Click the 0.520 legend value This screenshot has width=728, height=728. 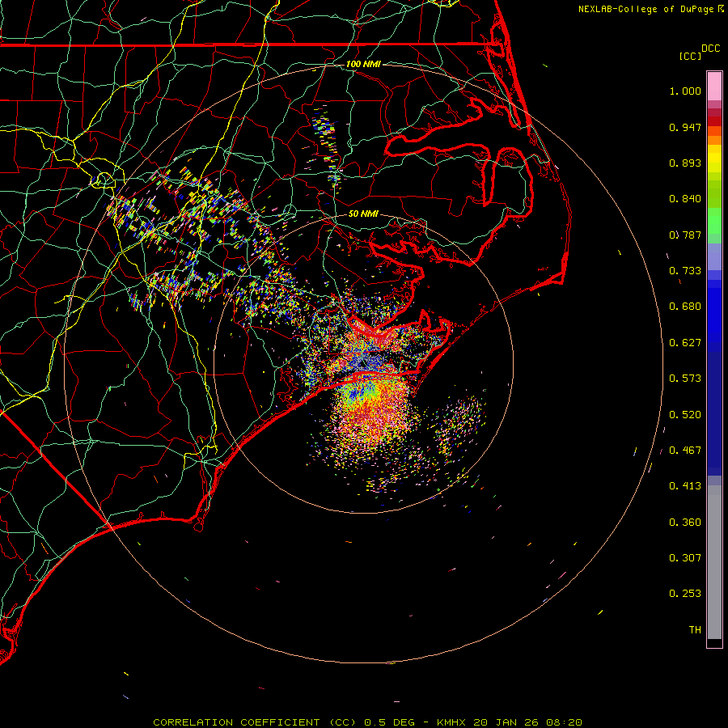(x=685, y=415)
